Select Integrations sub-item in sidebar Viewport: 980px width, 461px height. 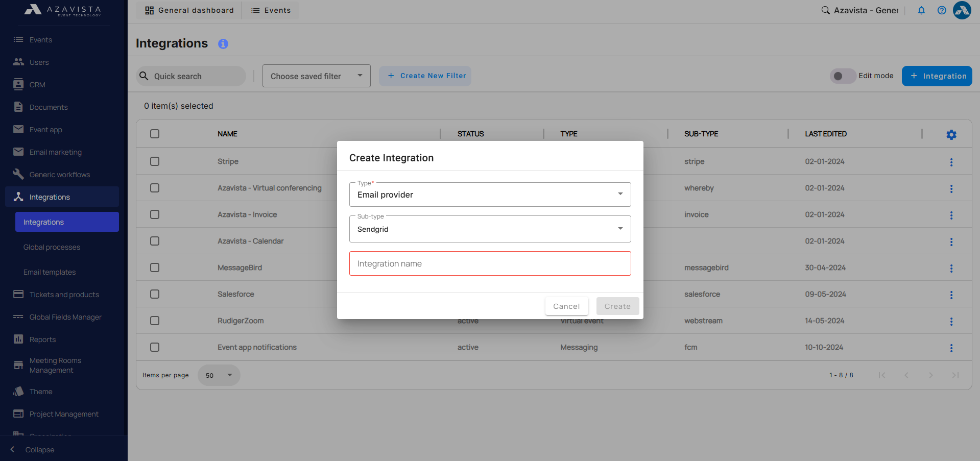tap(67, 222)
